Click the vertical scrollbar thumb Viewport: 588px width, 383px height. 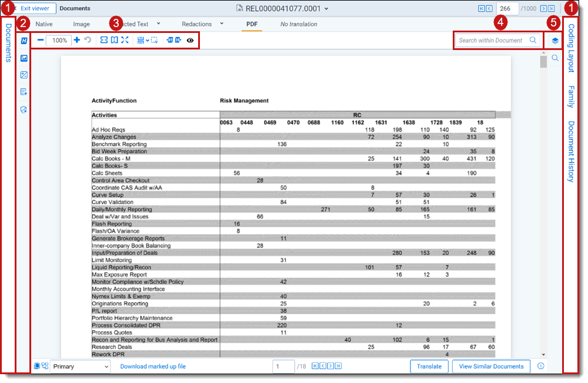[544, 62]
